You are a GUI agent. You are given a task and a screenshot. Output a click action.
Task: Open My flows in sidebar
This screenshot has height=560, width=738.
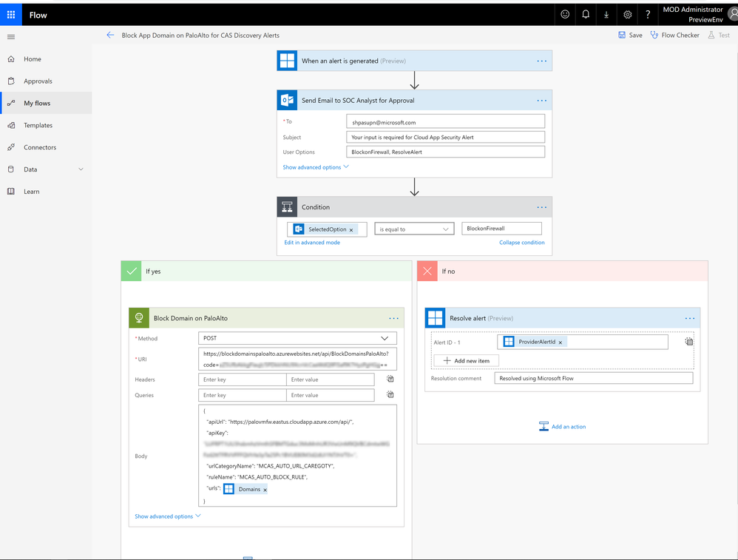[46, 103]
